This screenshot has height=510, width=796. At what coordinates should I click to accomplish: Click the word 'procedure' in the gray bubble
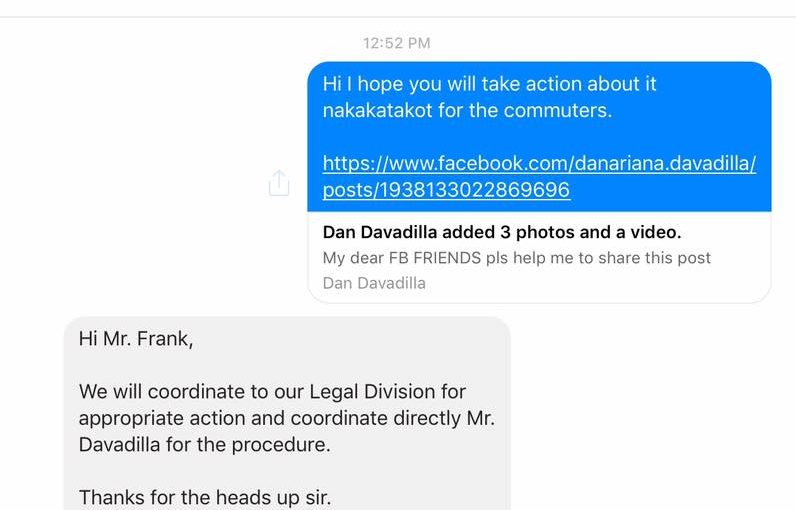click(278, 446)
